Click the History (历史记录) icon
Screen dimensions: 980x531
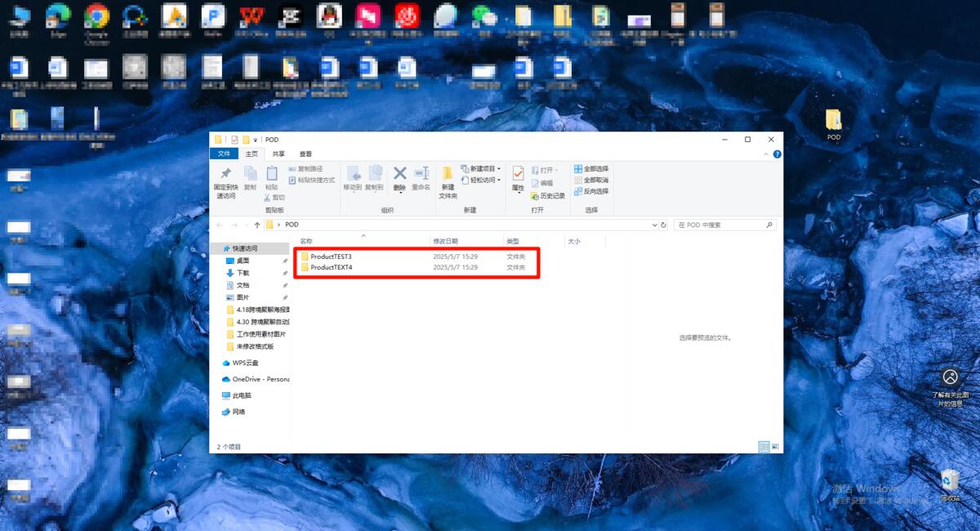point(535,196)
